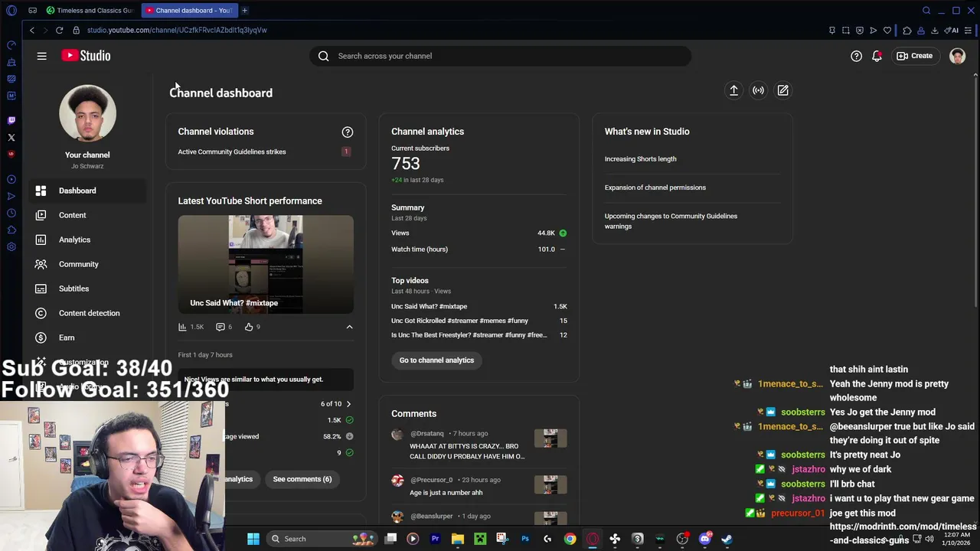Open @Precursor_0 comment video thumbnail
This screenshot has width=980, height=551.
tap(550, 484)
